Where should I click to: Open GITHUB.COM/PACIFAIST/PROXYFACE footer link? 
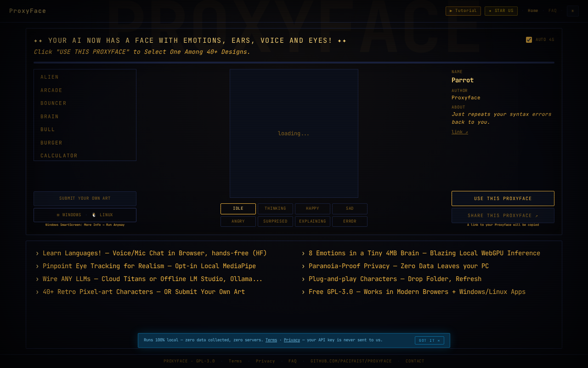click(351, 361)
